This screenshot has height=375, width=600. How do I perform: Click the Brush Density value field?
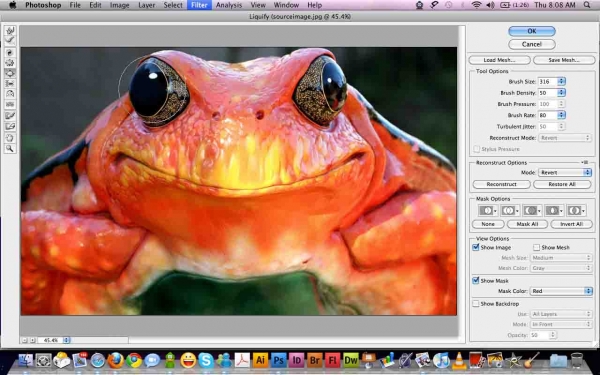tap(548, 93)
